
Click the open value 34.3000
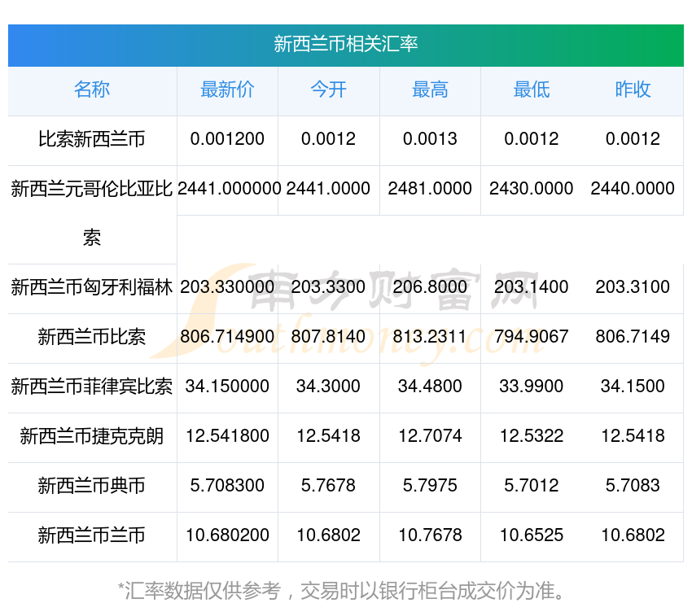[328, 387]
